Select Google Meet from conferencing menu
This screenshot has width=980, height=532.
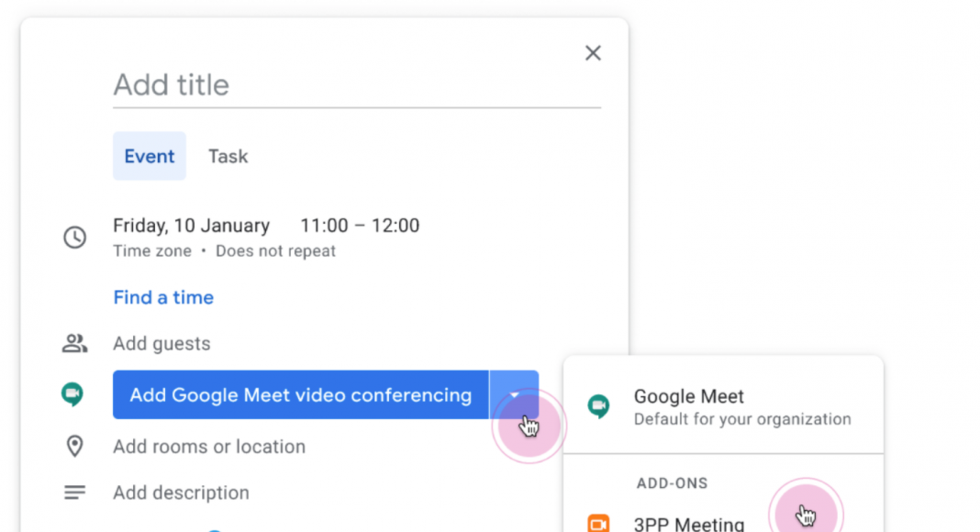coord(723,406)
